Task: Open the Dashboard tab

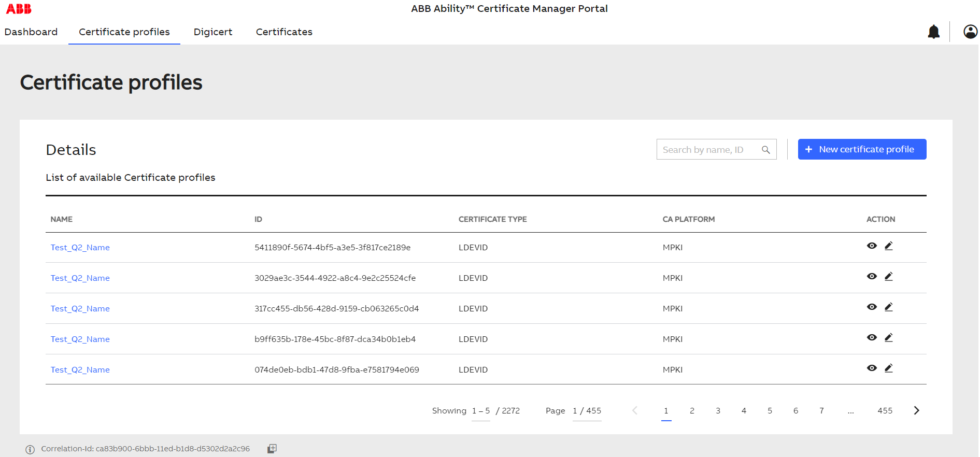Action: coord(31,32)
